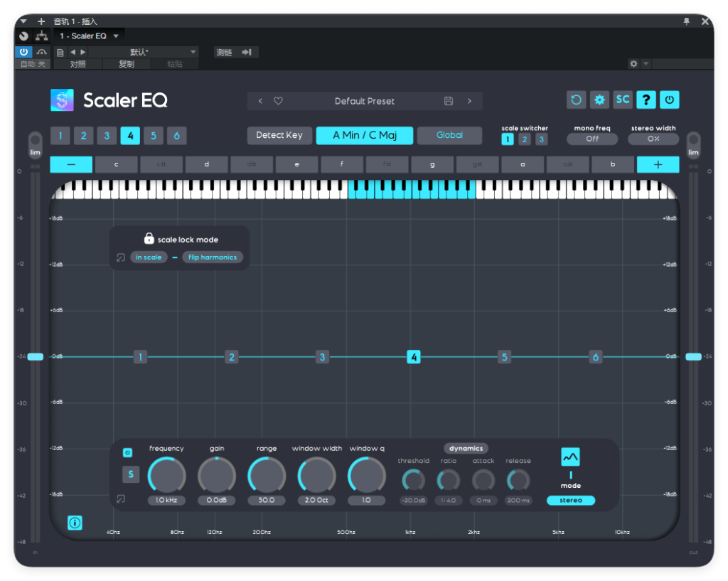728x581 pixels.
Task: Toggle note g in scale row
Action: pos(432,164)
